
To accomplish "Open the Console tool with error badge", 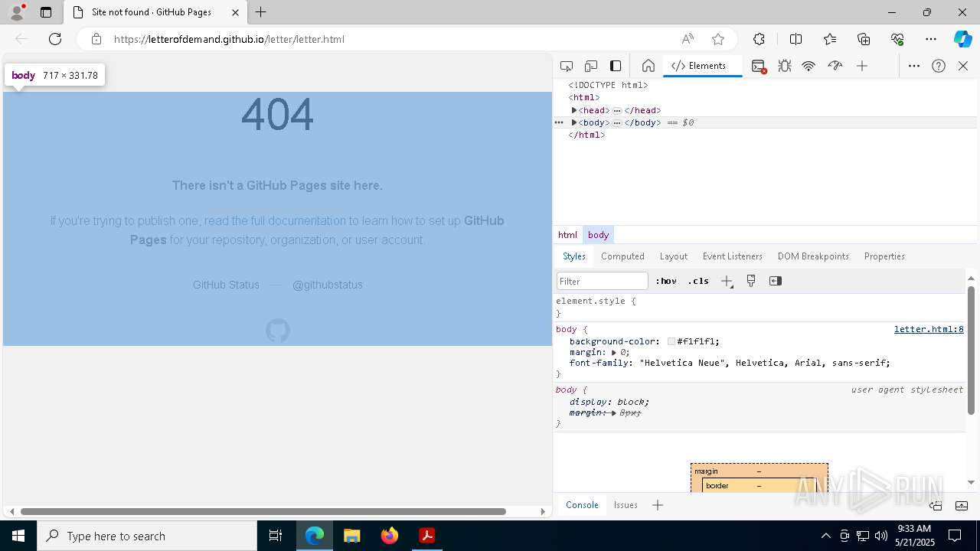I will (759, 66).
